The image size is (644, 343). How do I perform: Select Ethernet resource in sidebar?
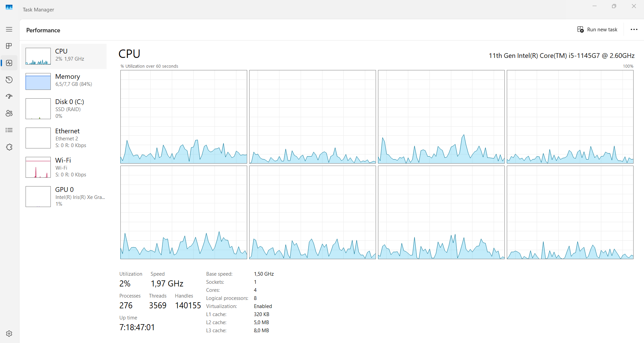[x=64, y=138]
